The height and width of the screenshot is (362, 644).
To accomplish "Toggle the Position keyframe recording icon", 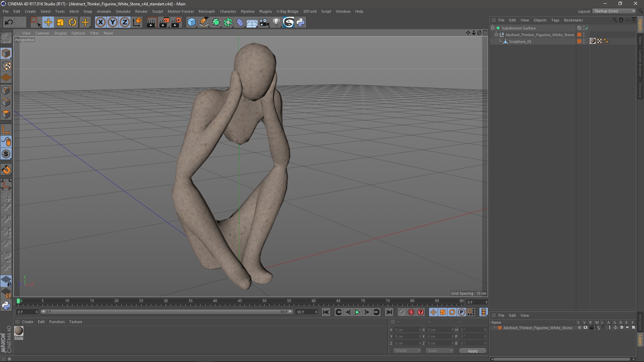I will 433,312.
